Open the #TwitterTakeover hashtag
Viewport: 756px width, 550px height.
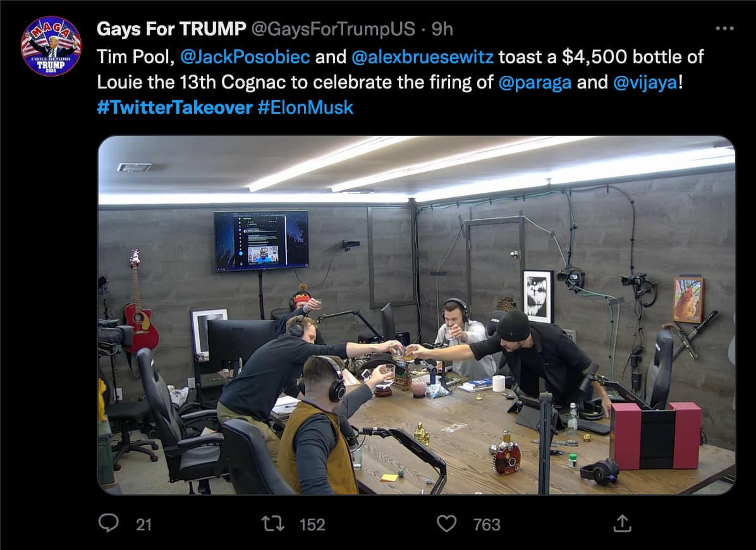coord(174,107)
